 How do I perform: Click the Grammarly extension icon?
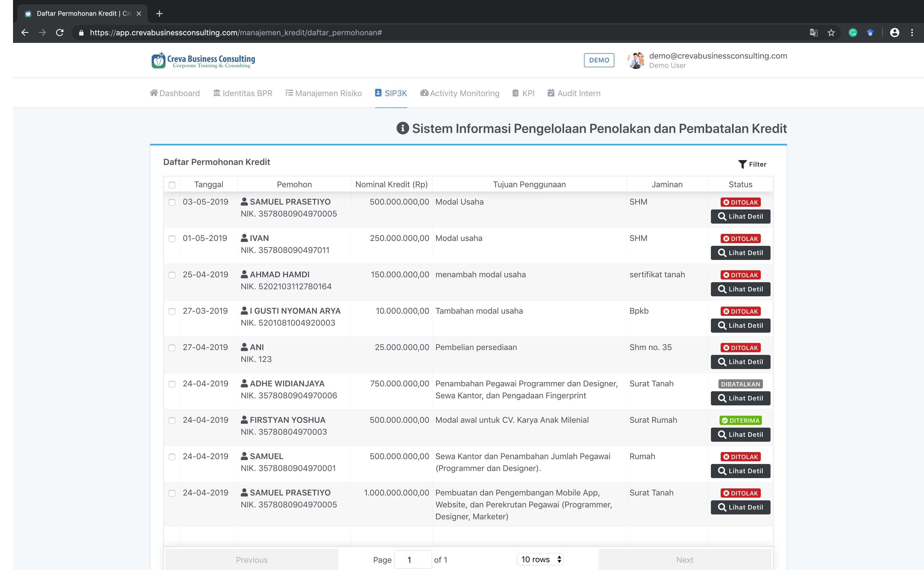point(853,33)
